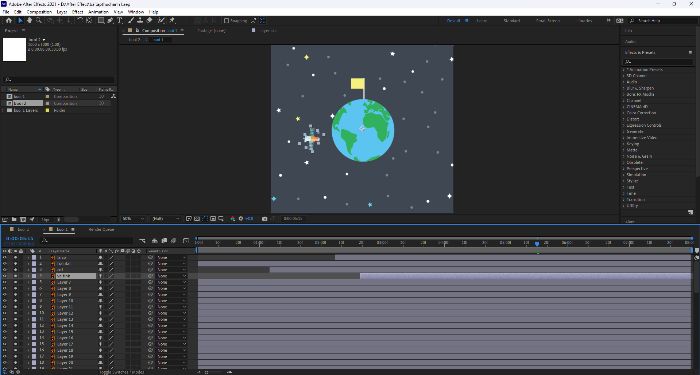Open the viewer magnification dropdown
700x375 pixels.
click(x=133, y=219)
